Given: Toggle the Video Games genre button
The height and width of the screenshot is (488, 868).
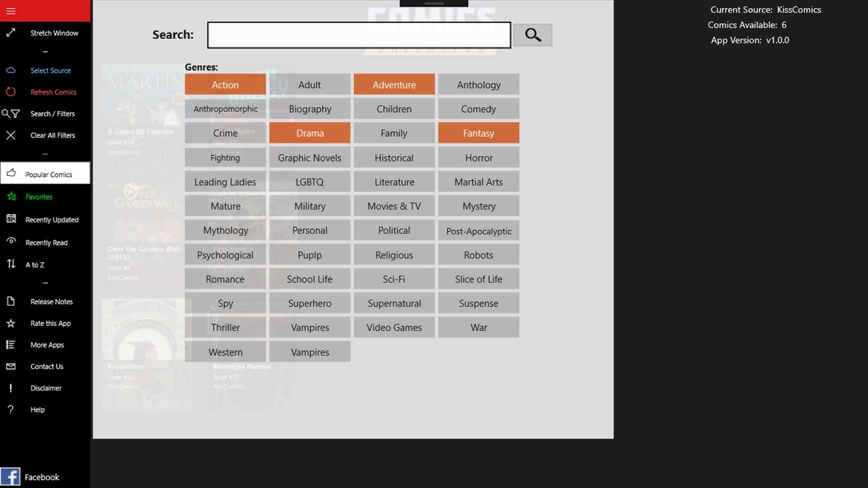Looking at the screenshot, I should coord(394,327).
